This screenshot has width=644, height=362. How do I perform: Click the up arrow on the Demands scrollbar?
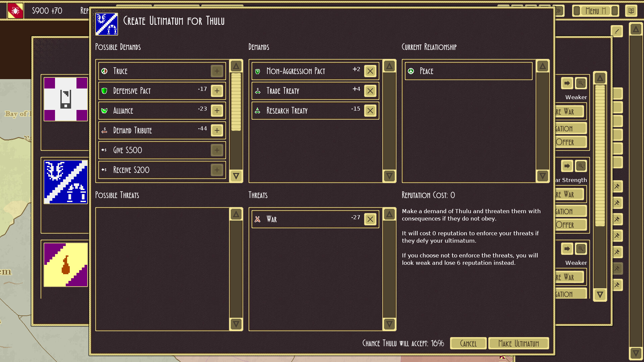click(x=389, y=66)
